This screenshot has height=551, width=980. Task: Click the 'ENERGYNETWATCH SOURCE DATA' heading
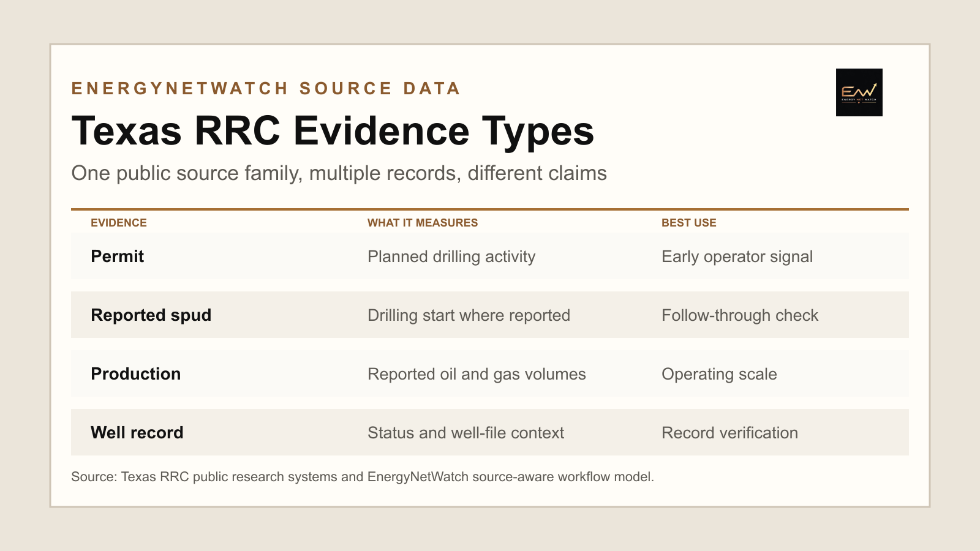point(266,89)
